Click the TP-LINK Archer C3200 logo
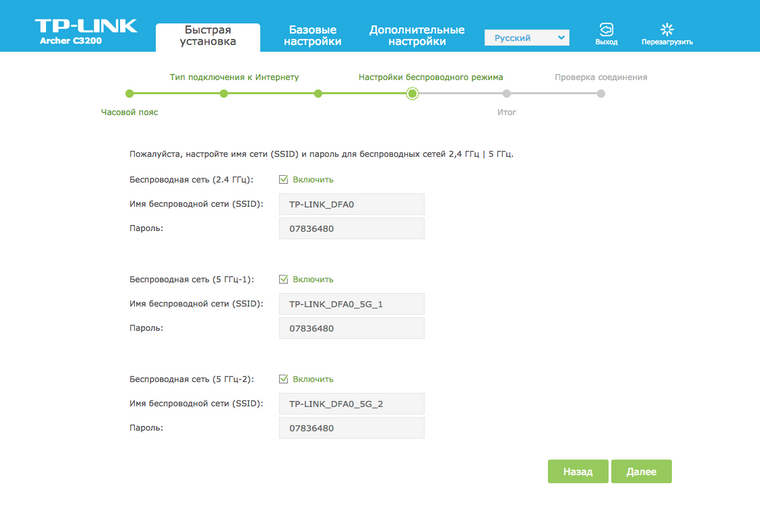 point(86,32)
